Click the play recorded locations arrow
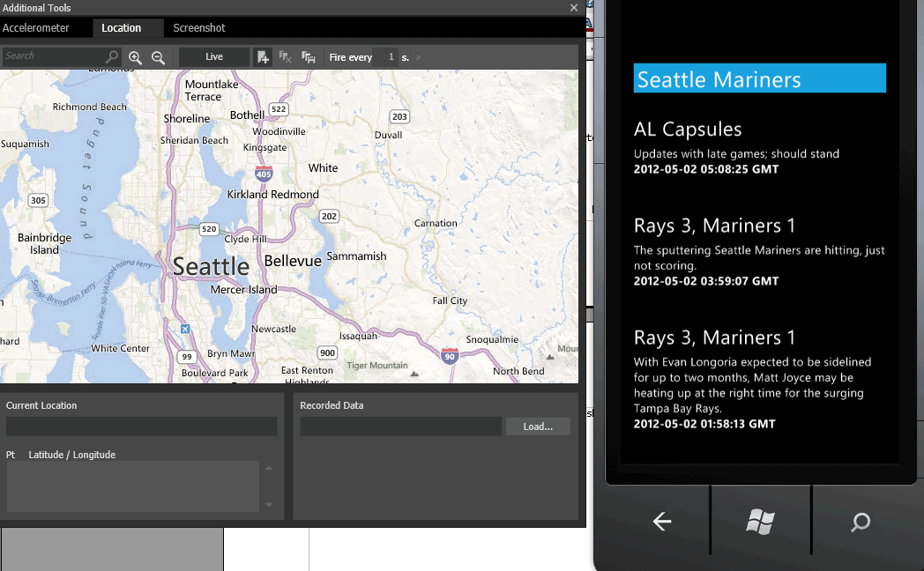 click(419, 57)
